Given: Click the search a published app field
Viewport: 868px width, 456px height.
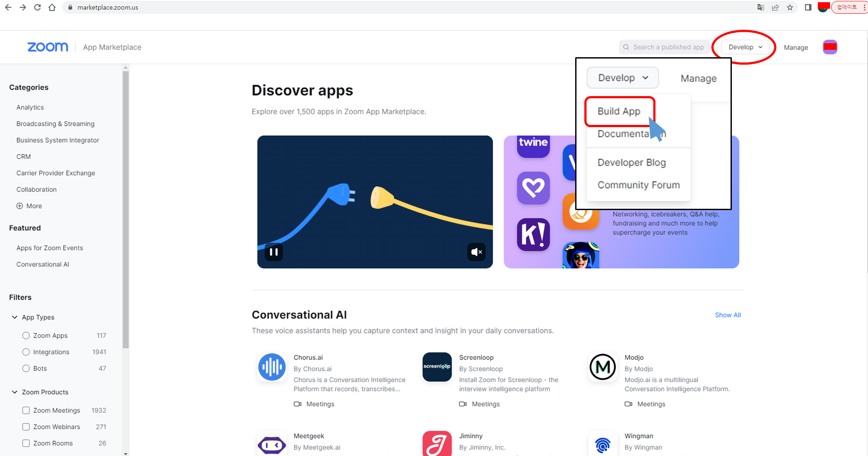Looking at the screenshot, I should pos(663,47).
